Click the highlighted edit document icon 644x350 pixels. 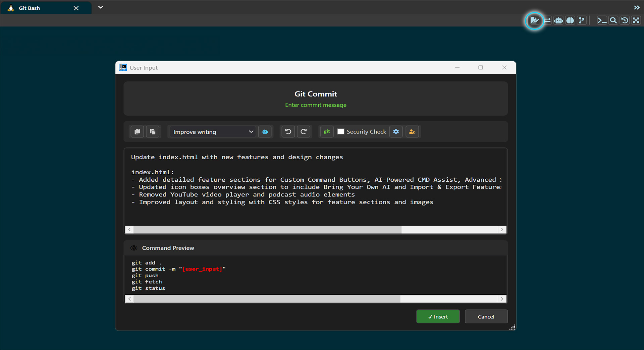point(535,20)
